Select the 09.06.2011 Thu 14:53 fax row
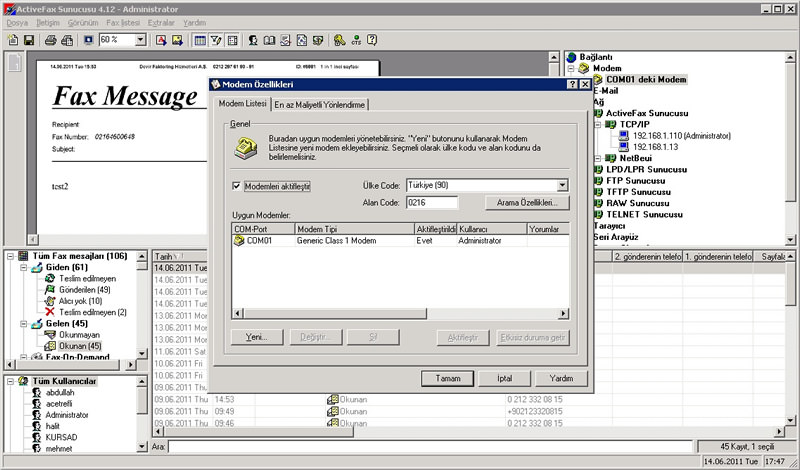 point(468,400)
